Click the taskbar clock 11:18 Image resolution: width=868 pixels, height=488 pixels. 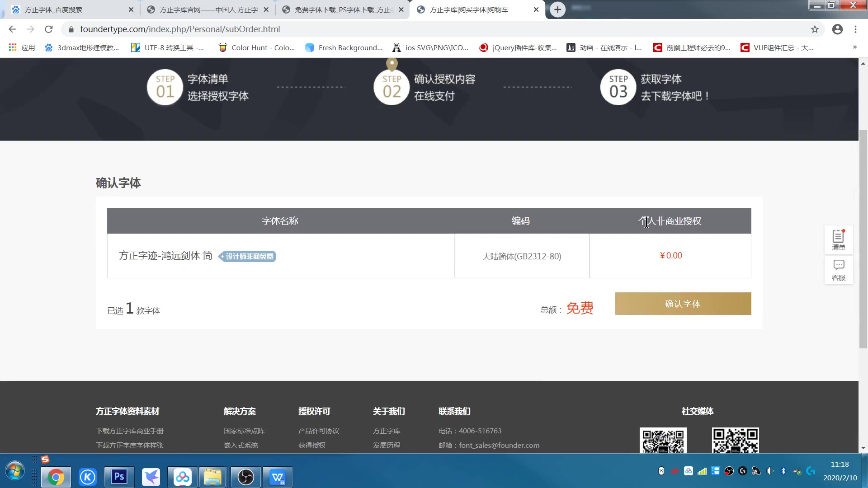[x=840, y=465]
